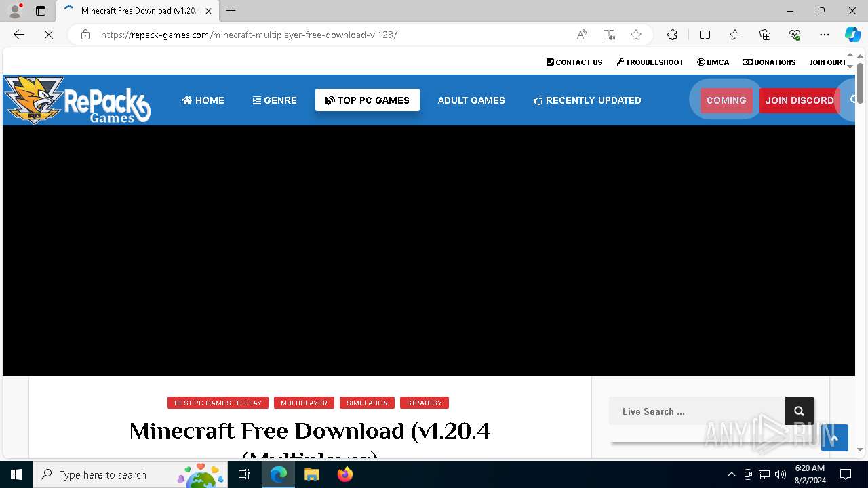Close the Minecraft Free Download tab
The height and width of the screenshot is (488, 868).
(x=209, y=11)
